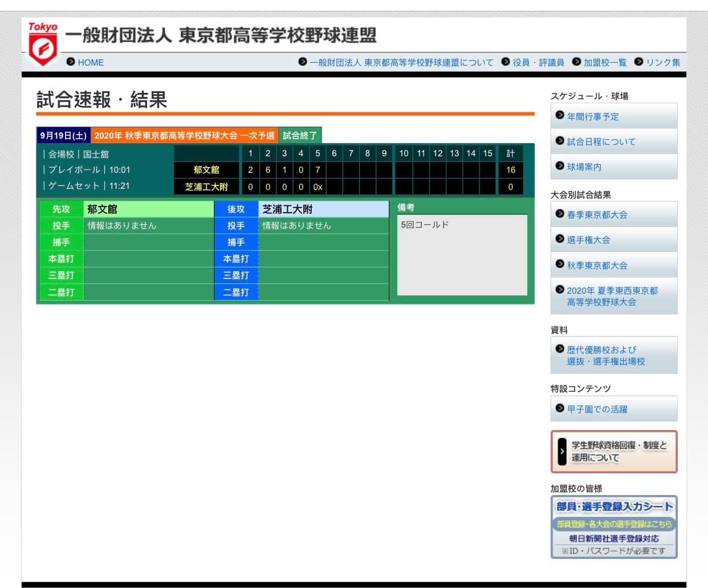Open 部員・選手登録入力シート banner
708x588 pixels.
(614, 526)
